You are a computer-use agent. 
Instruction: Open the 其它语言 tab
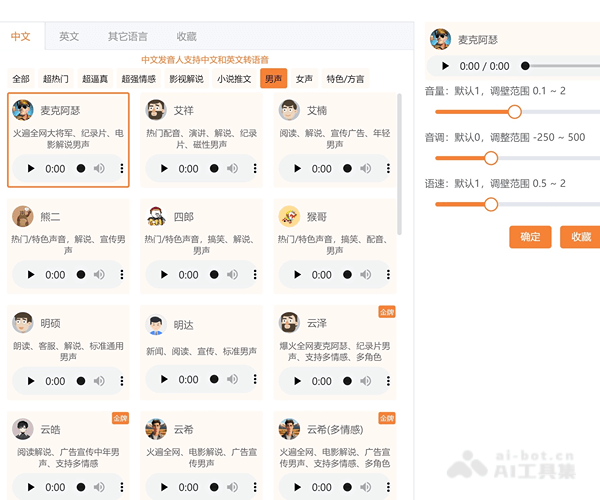(x=128, y=36)
